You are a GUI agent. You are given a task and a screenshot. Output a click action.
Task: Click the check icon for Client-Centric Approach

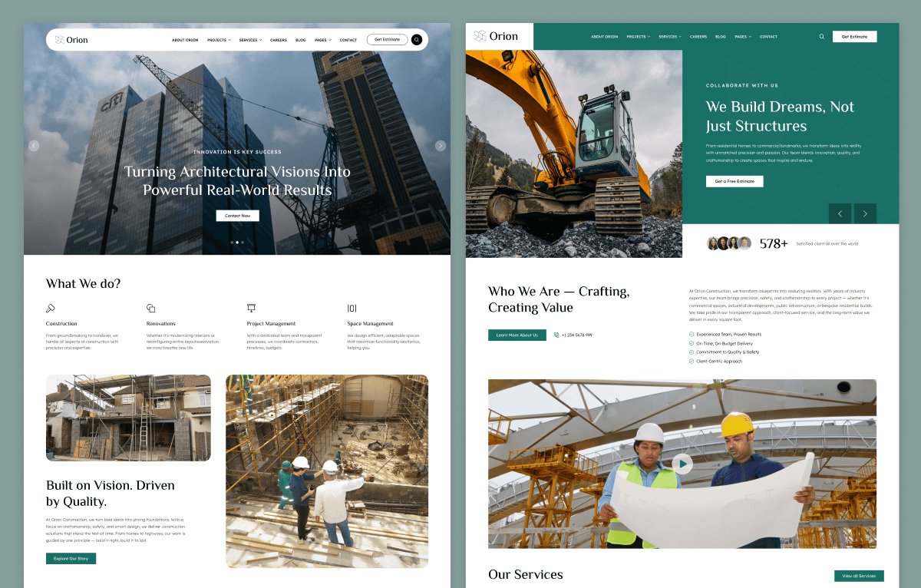(x=692, y=361)
